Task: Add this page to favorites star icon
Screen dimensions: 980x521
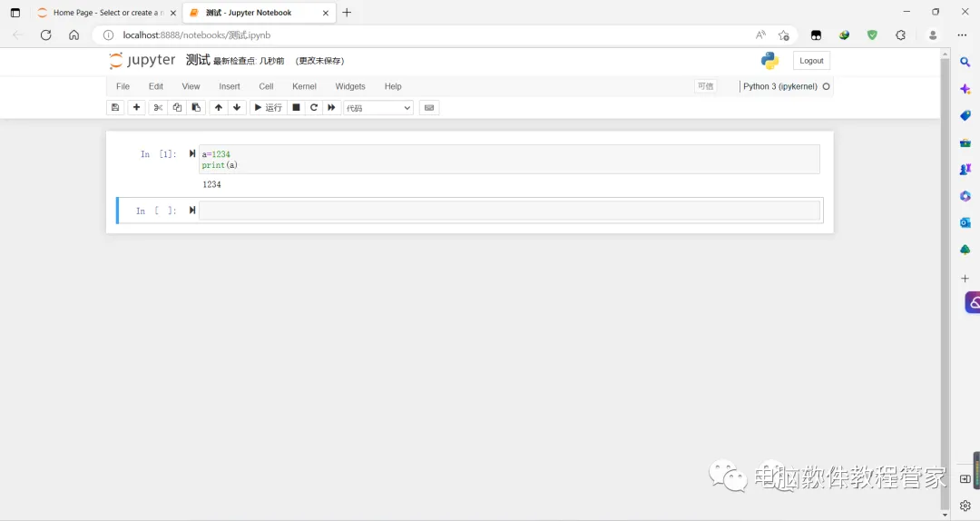Action: tap(784, 35)
